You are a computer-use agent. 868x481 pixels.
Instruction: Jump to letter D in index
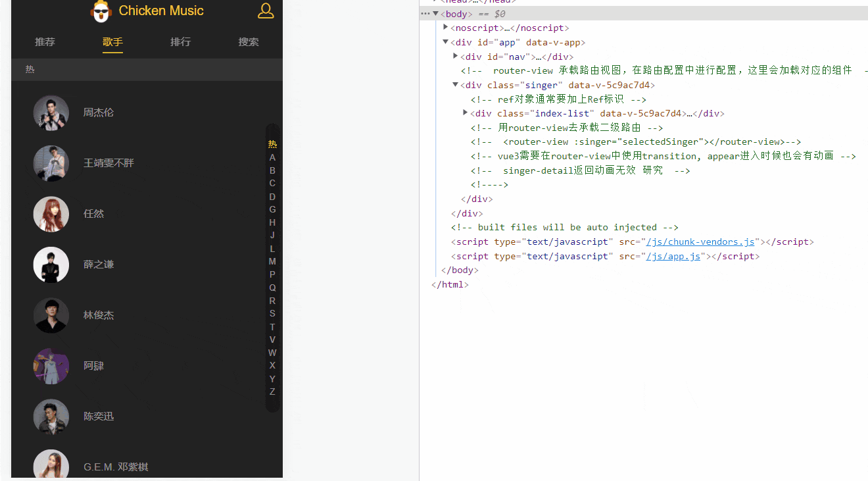(x=272, y=196)
